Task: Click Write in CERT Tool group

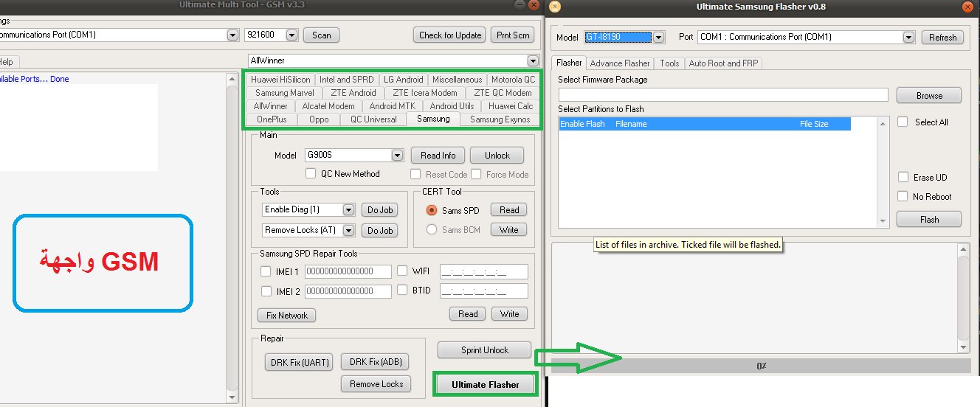Action: (509, 229)
